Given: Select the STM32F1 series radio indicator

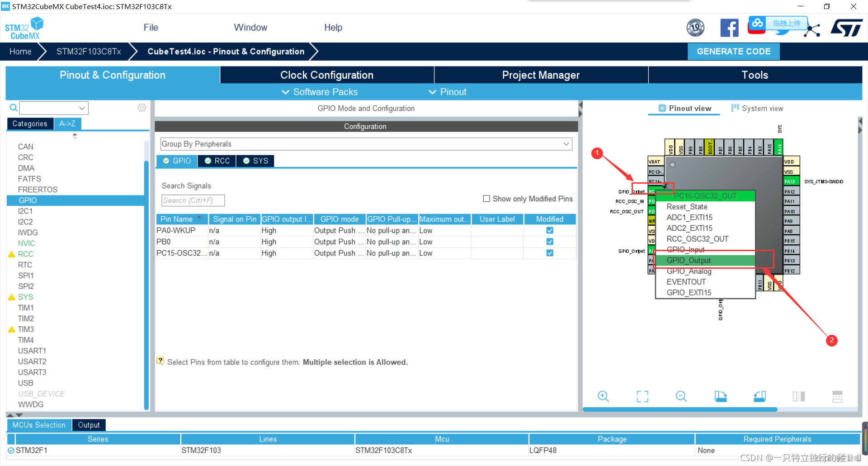Looking at the screenshot, I should tap(11, 450).
